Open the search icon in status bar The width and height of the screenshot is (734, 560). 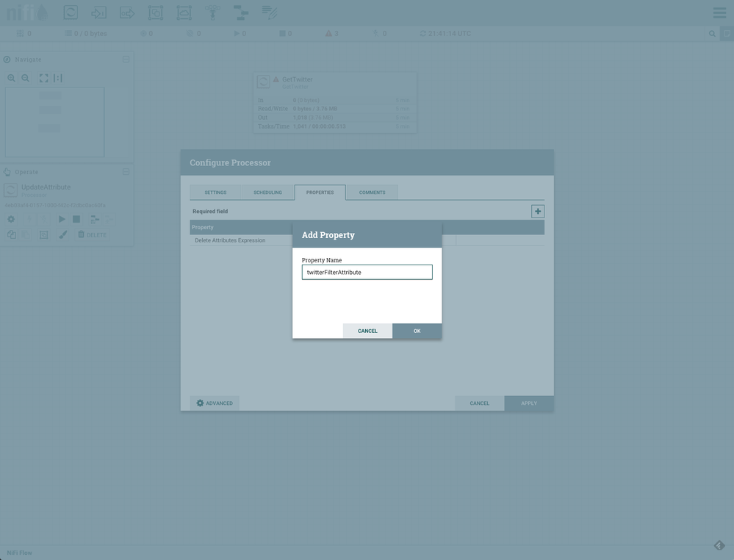click(712, 34)
